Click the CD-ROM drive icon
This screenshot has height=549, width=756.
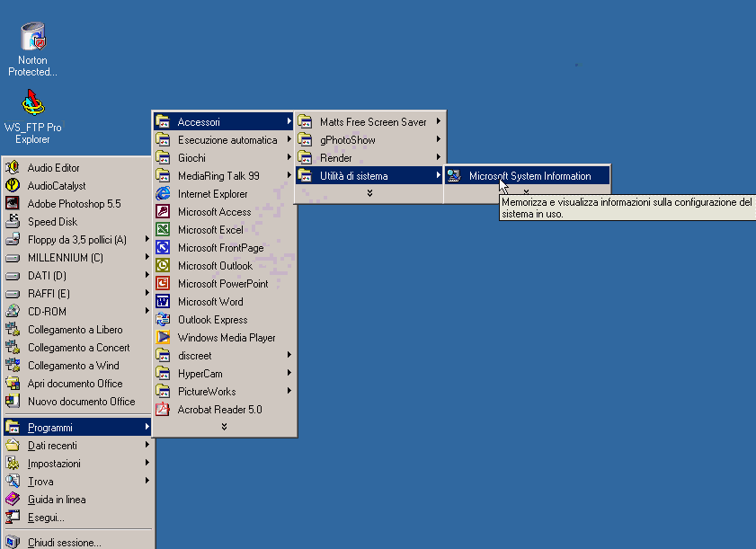tap(13, 312)
